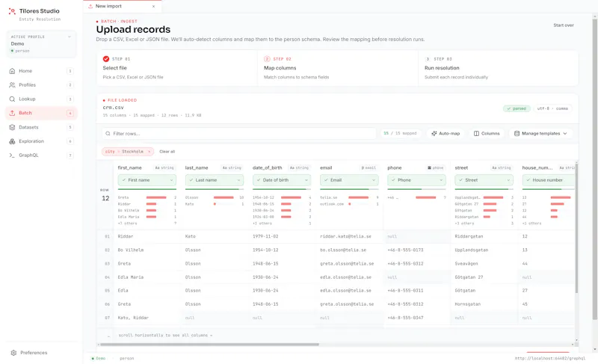The image size is (598, 364).
Task: Click the telia.se email distribution bar
Action: (359, 197)
